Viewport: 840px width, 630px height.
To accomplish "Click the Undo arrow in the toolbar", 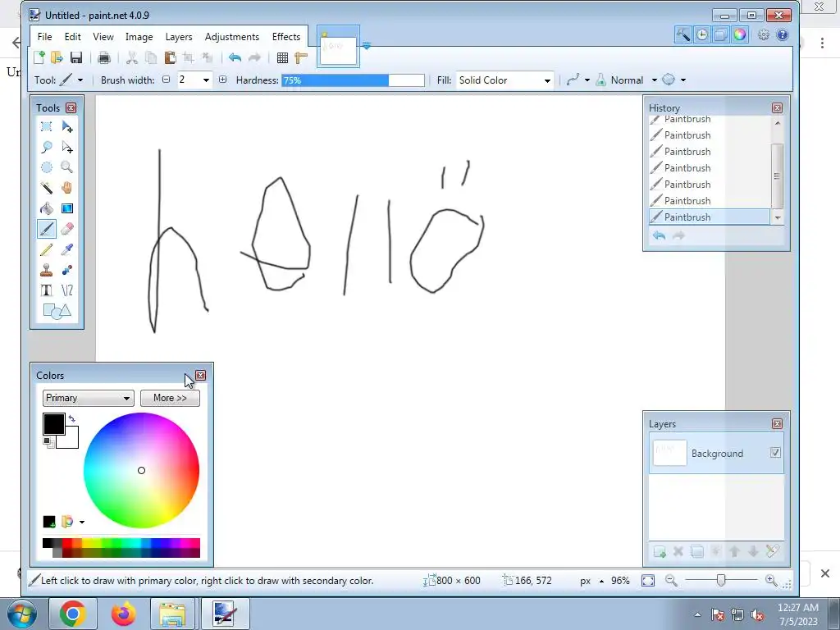I will (x=235, y=57).
